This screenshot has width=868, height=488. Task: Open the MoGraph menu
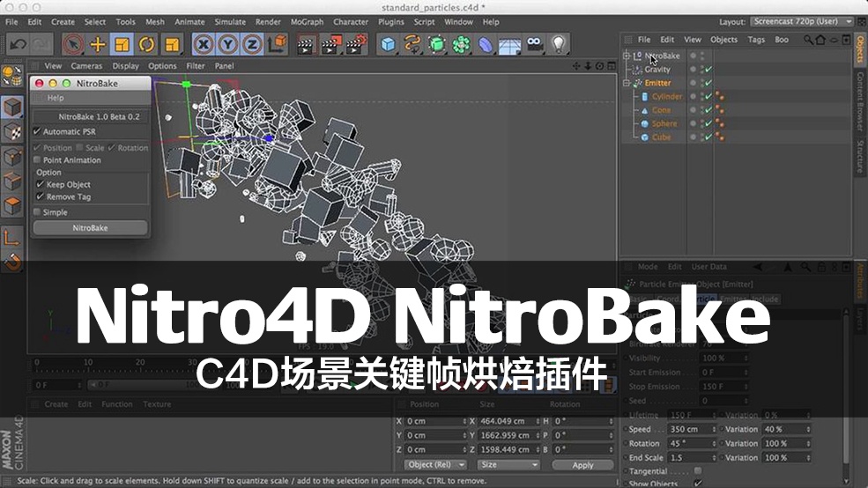point(307,22)
